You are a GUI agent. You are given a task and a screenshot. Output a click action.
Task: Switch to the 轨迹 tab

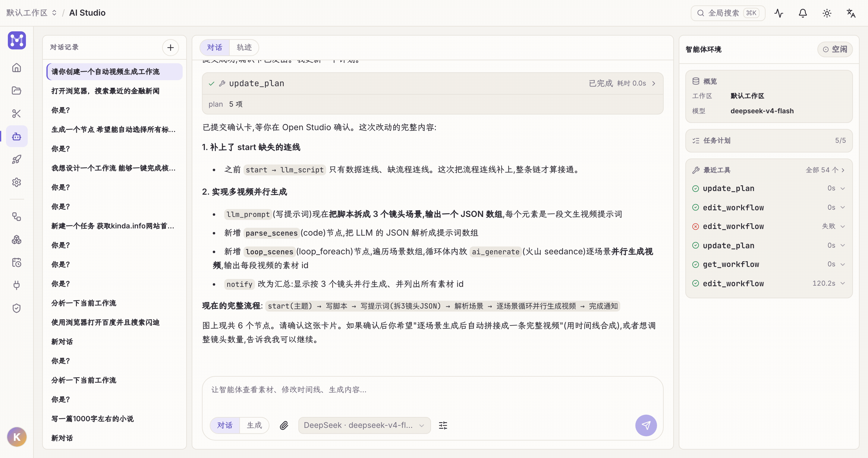tap(244, 48)
